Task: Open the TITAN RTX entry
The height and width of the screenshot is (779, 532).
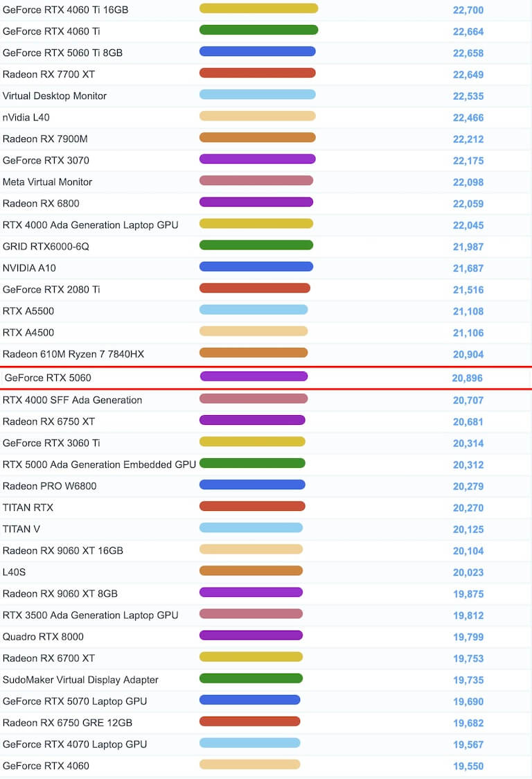Action: 28,507
